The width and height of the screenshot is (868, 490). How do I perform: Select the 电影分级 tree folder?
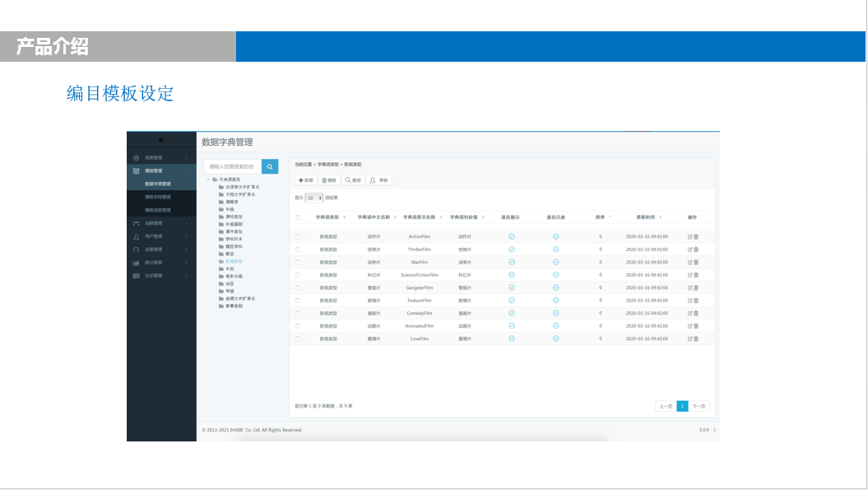(231, 276)
